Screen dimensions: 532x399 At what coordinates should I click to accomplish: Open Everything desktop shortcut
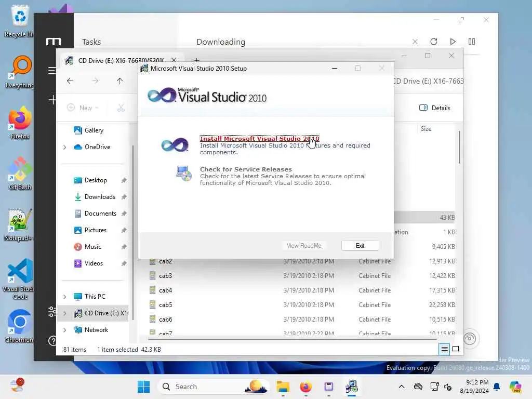point(20,72)
